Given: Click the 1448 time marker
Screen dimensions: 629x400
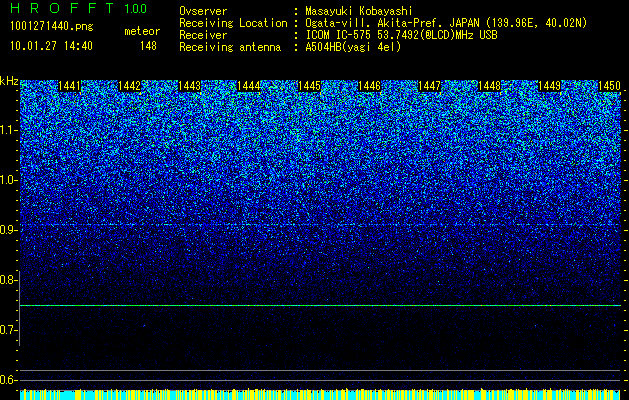Looking at the screenshot, I should click(x=489, y=86).
